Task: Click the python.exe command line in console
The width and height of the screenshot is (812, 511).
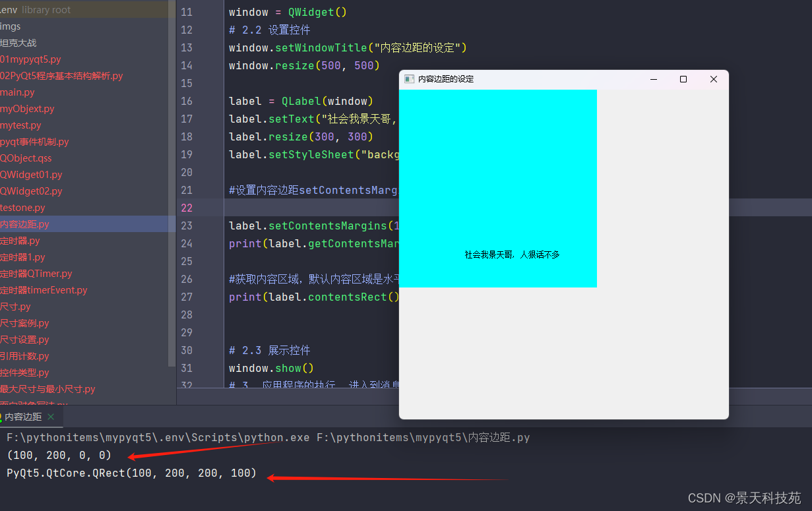Action: point(268,438)
